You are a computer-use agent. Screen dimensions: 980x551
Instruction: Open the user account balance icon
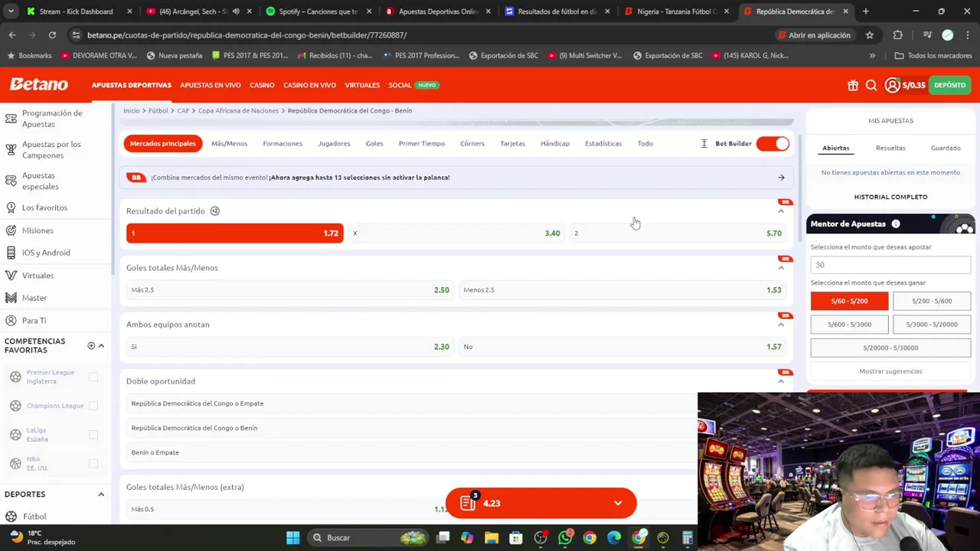tap(892, 85)
